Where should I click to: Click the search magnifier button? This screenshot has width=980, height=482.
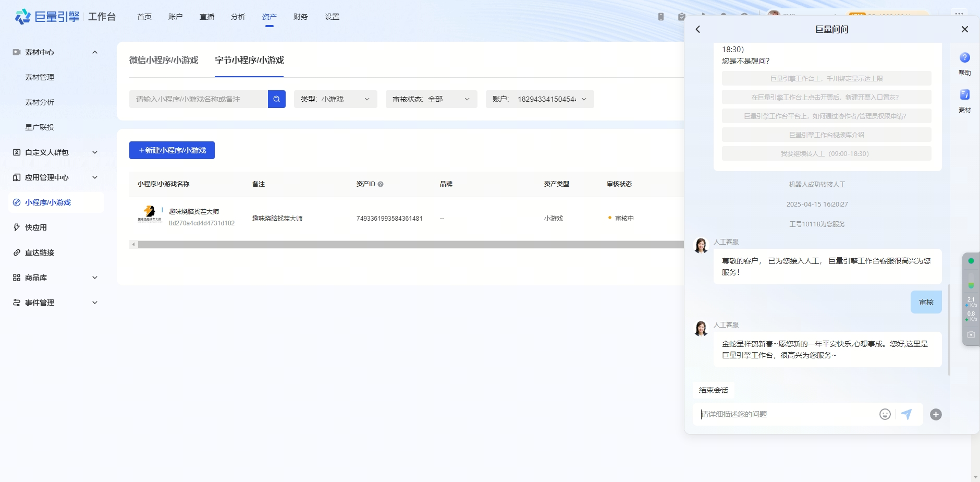(x=277, y=99)
